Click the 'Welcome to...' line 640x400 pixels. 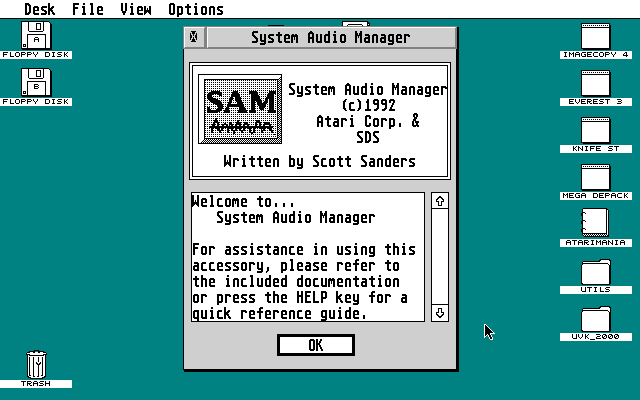coord(243,202)
